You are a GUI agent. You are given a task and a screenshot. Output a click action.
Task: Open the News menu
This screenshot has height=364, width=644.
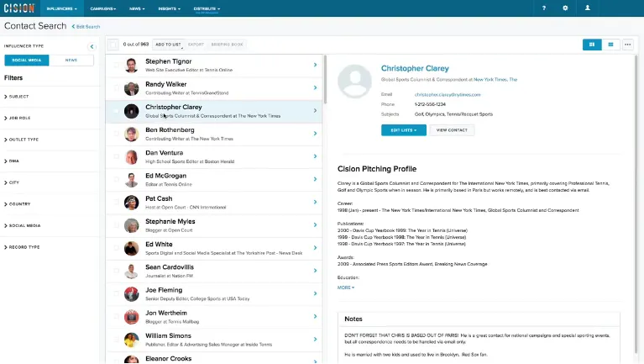click(x=137, y=8)
